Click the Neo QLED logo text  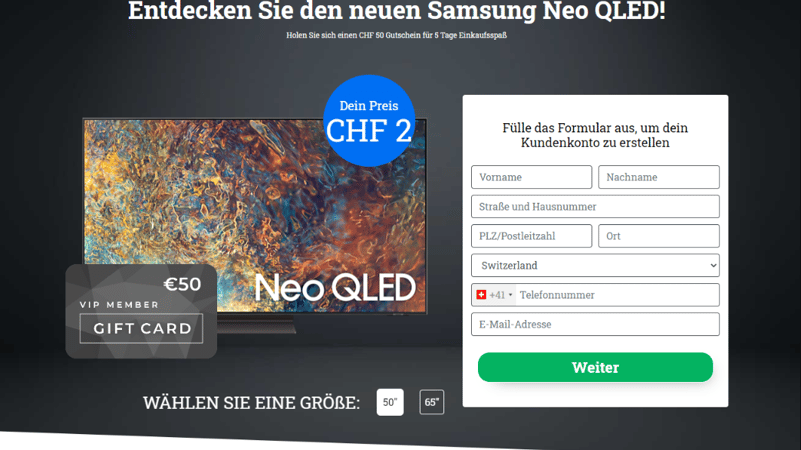[335, 288]
